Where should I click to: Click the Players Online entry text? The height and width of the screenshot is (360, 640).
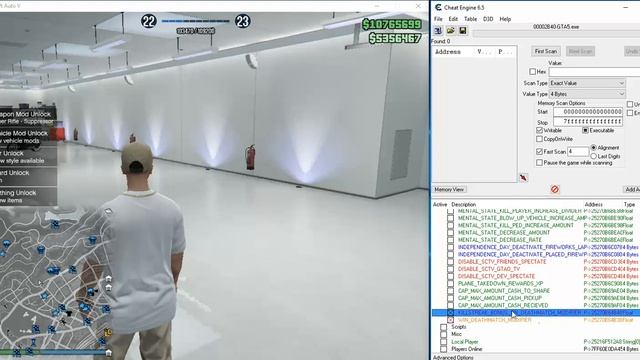pos(467,349)
